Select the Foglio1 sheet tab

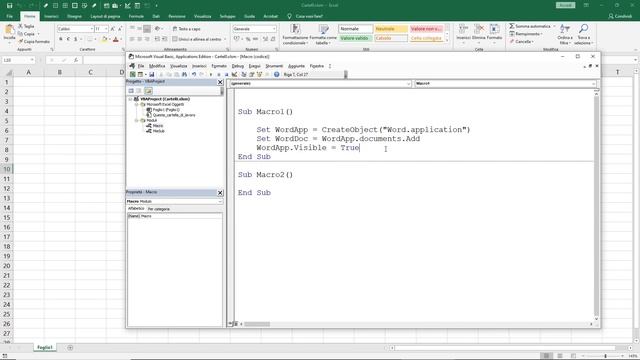45,347
